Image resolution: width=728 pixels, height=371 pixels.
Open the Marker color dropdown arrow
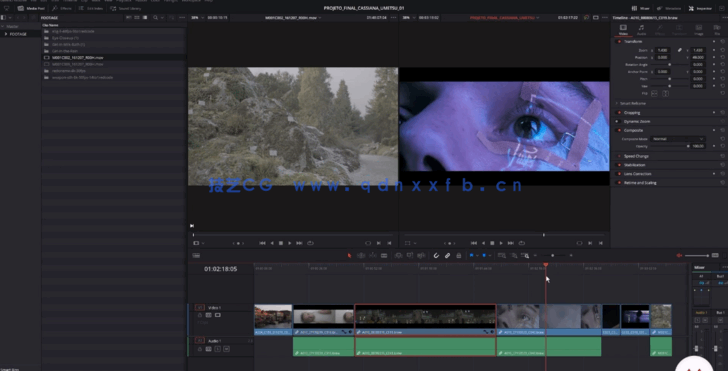click(490, 255)
